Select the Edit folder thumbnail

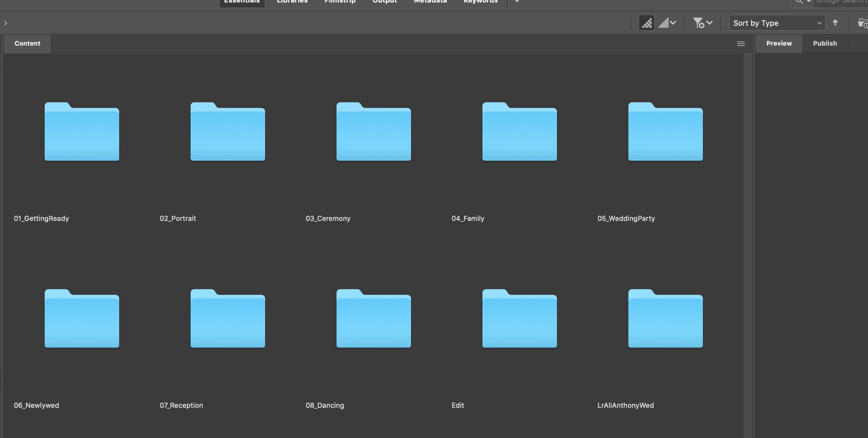pos(519,318)
